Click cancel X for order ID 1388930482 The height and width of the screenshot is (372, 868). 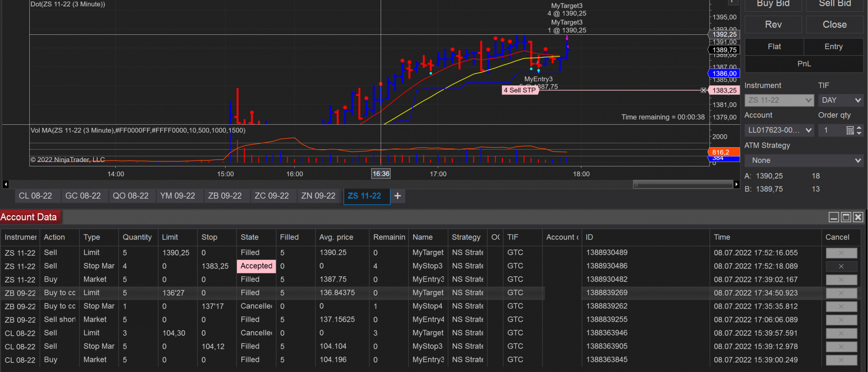pos(841,280)
